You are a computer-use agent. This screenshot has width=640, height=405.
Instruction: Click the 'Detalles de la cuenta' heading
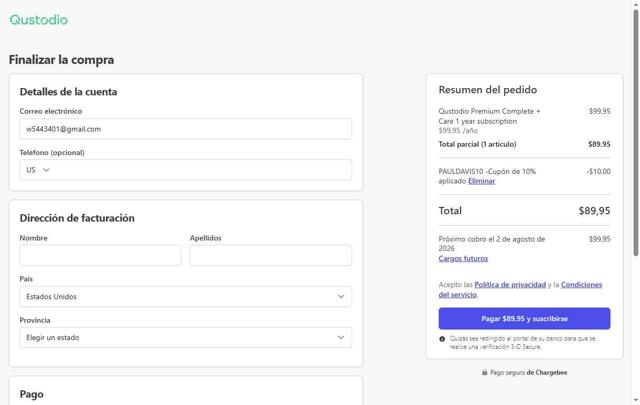point(68,92)
